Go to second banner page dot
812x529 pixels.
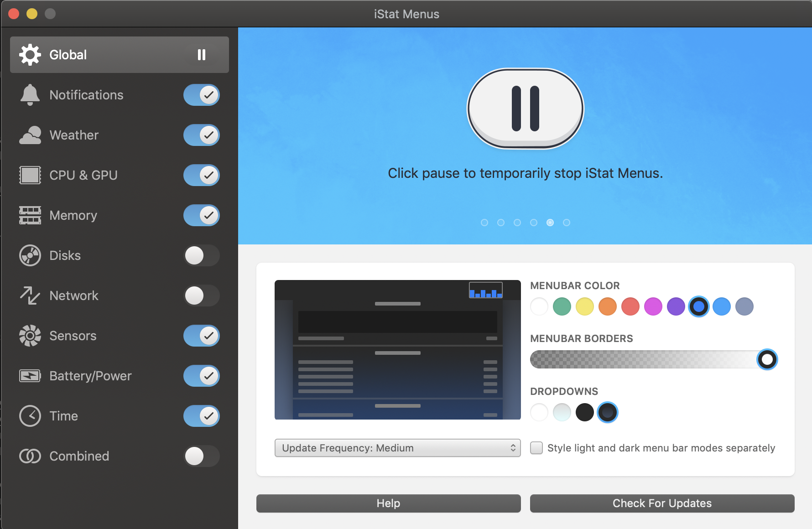click(501, 223)
